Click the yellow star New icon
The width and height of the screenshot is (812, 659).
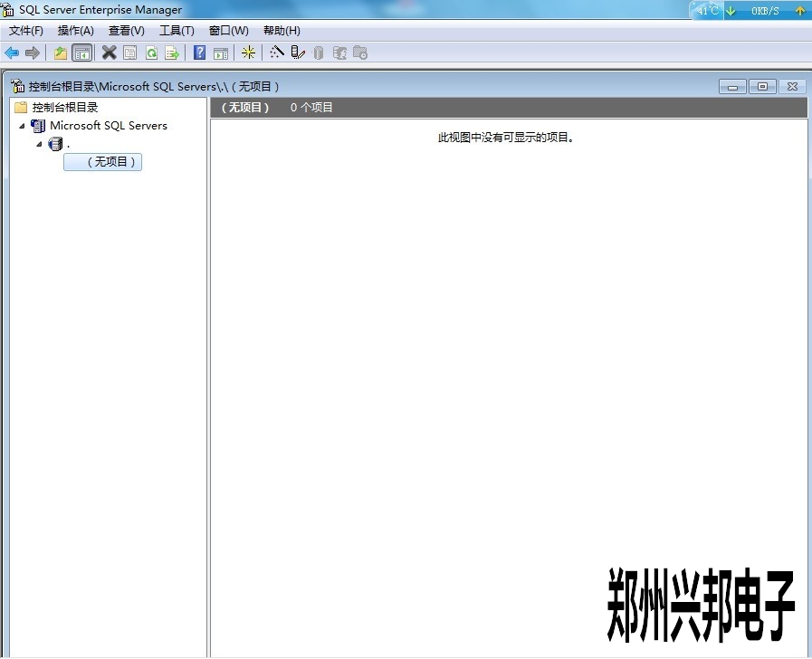click(x=248, y=53)
